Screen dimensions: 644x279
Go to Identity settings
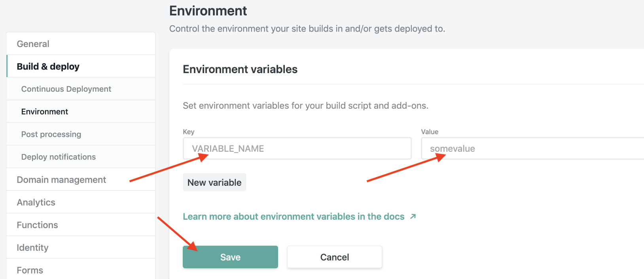click(32, 248)
